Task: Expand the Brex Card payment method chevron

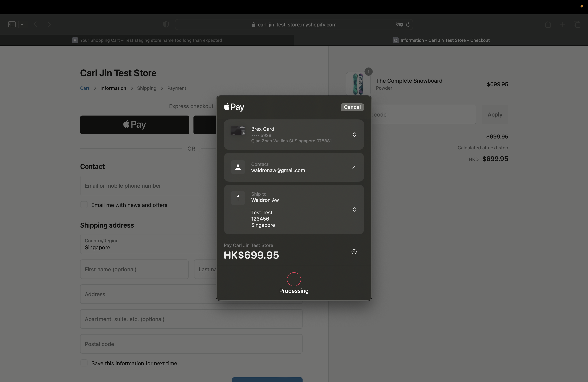Action: point(354,134)
